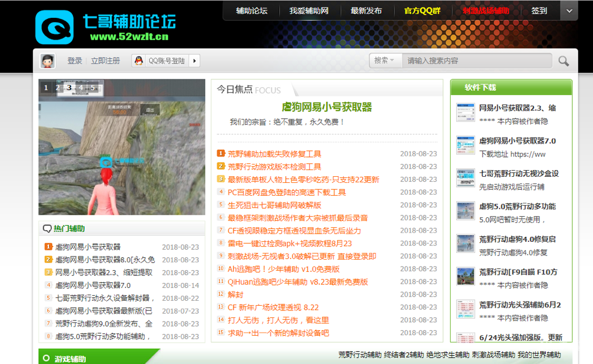Open CF透视眼稳定方框透视显血条无后坐力 post
Viewport: 593px width, 364px height.
[294, 231]
